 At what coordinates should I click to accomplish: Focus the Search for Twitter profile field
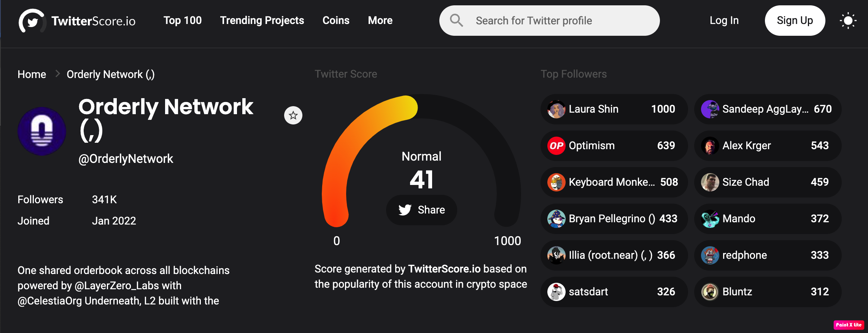pyautogui.click(x=549, y=21)
